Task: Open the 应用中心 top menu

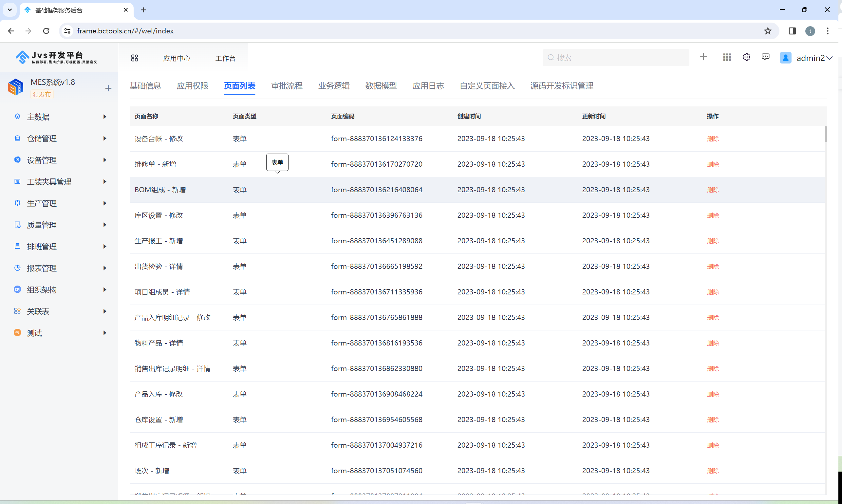Action: (177, 58)
